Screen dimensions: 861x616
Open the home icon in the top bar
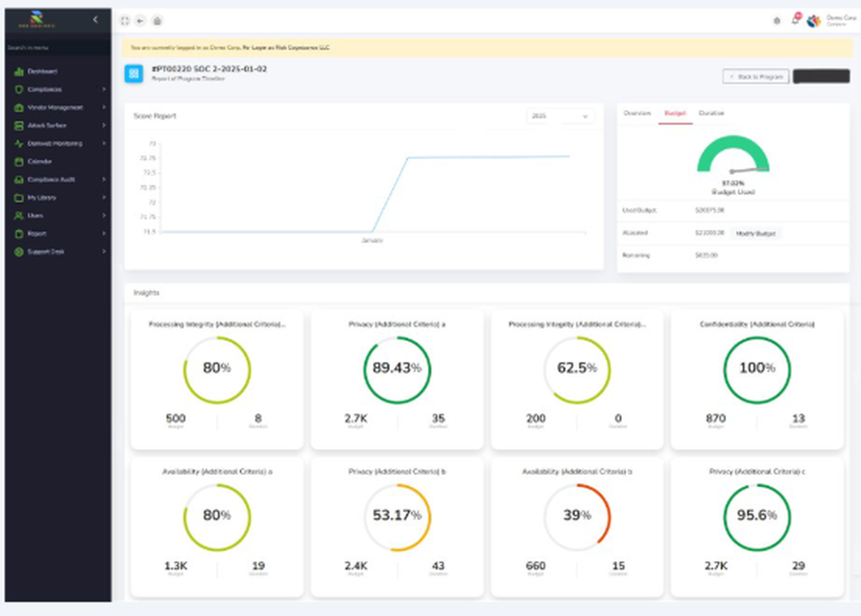158,21
